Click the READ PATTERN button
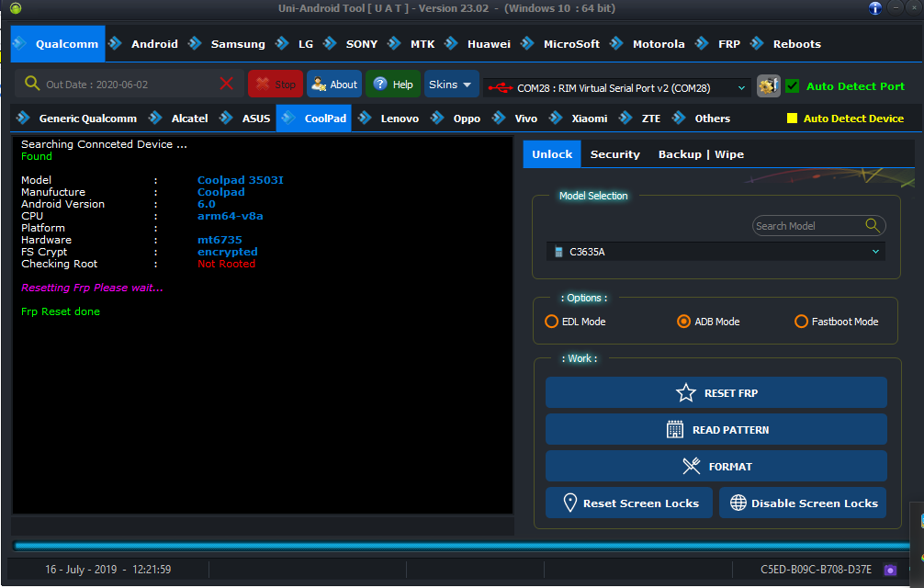The height and width of the screenshot is (588, 924). point(716,429)
